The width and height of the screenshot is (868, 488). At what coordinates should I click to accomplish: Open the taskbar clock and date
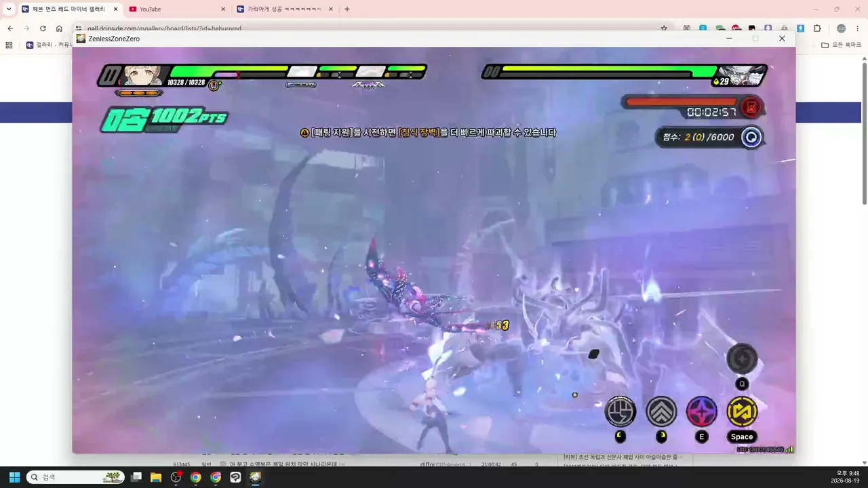[x=845, y=477]
